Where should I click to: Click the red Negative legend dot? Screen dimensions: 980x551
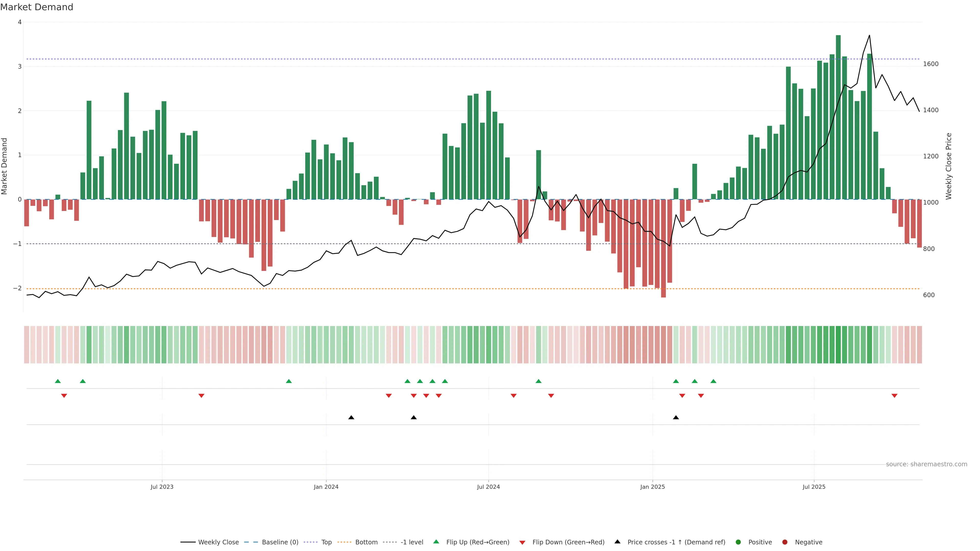[785, 542]
